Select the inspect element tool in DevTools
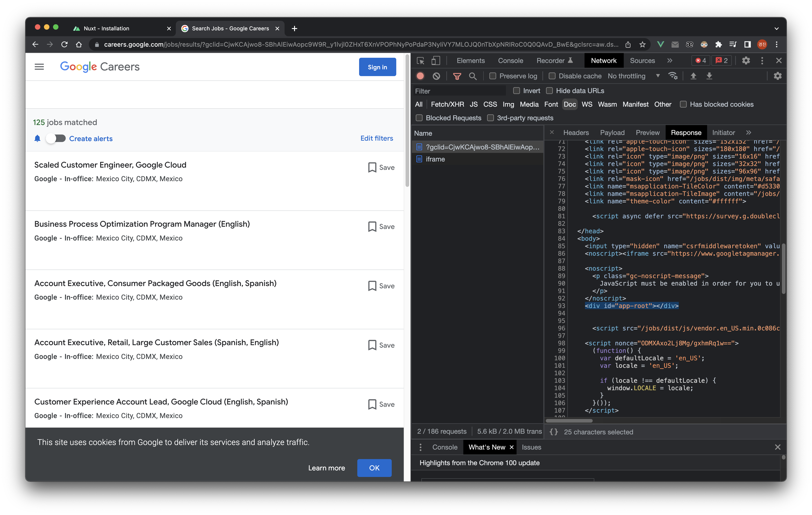812x515 pixels. (x=420, y=61)
